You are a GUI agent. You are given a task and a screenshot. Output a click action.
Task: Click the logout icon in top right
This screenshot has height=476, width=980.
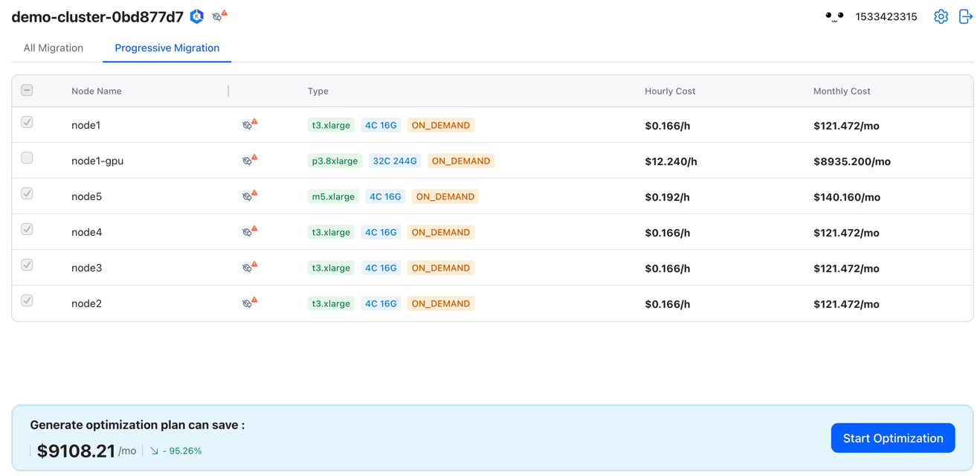click(x=965, y=16)
